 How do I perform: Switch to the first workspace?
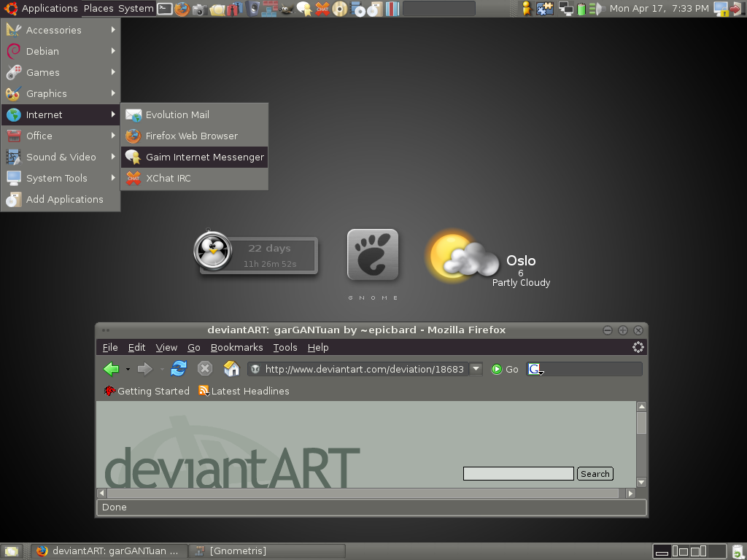click(662, 551)
